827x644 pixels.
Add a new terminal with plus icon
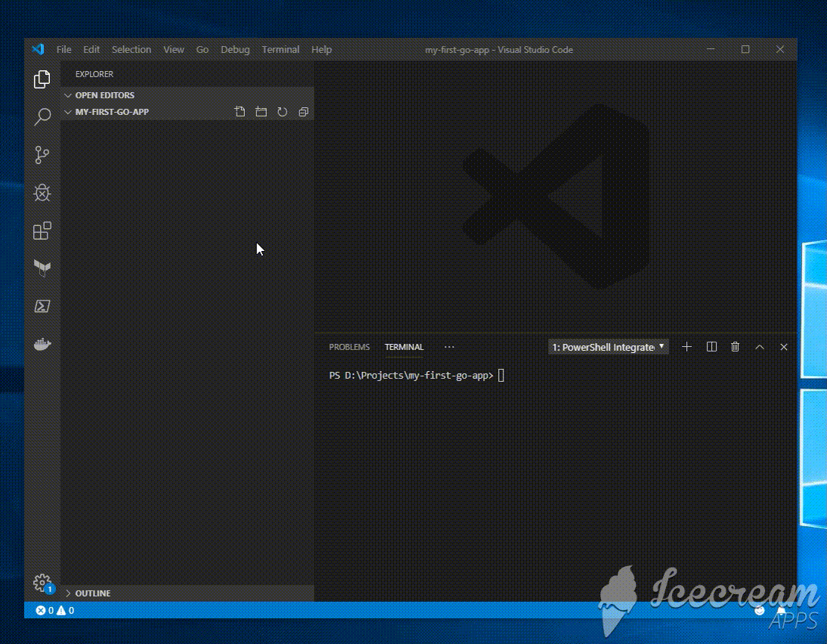(686, 346)
